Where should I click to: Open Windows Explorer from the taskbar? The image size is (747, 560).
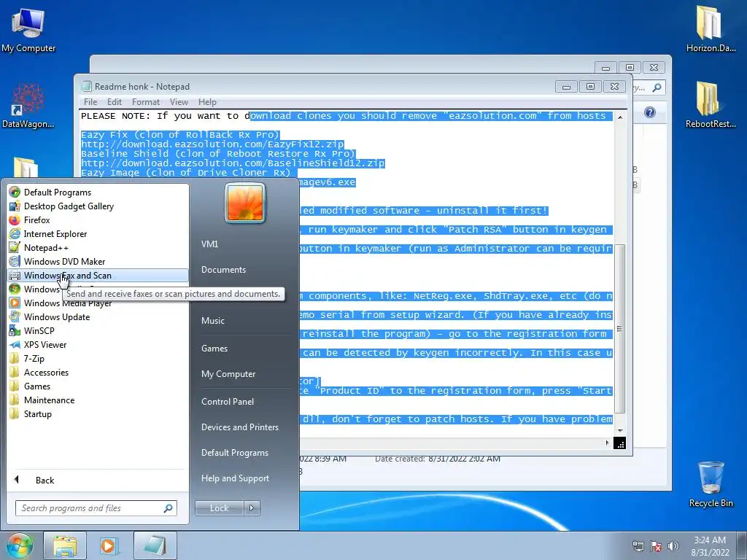point(65,545)
